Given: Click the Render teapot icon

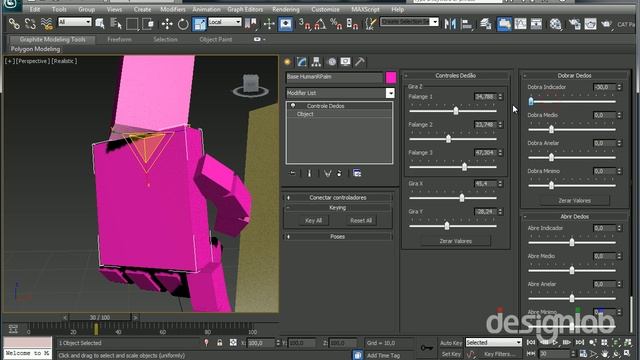Looking at the screenshot, I should [x=607, y=24].
